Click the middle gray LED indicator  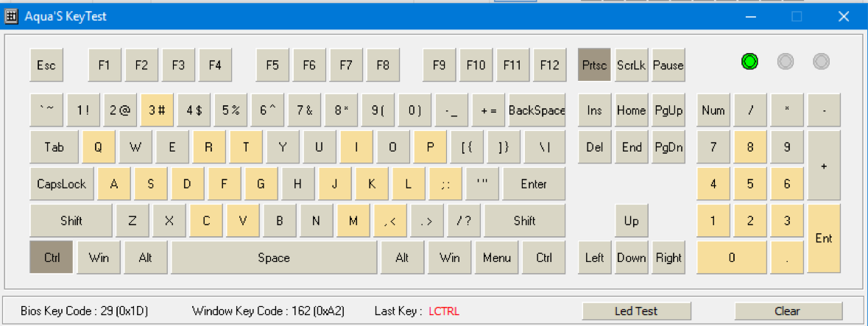click(x=785, y=61)
